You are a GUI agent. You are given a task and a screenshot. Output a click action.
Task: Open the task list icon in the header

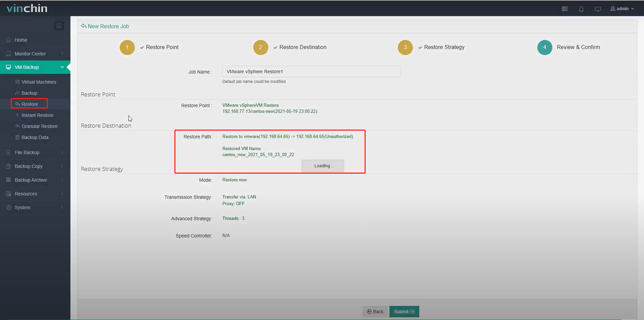point(565,9)
